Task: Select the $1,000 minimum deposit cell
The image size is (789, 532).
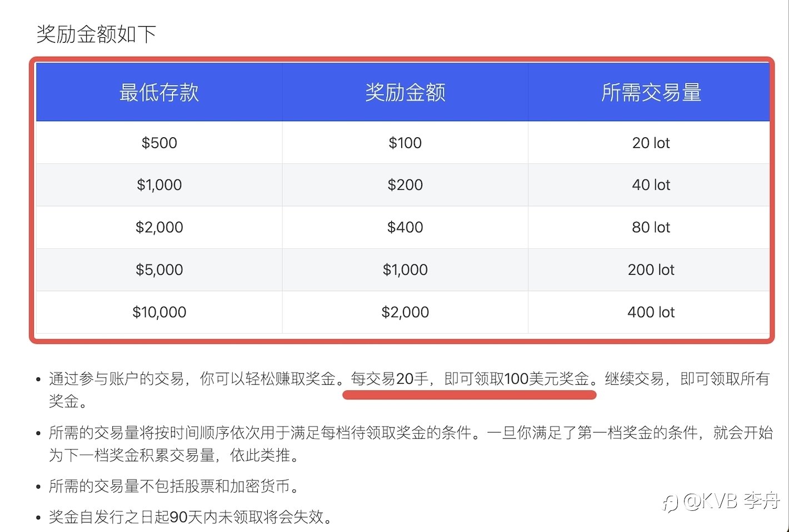Action: 159,185
